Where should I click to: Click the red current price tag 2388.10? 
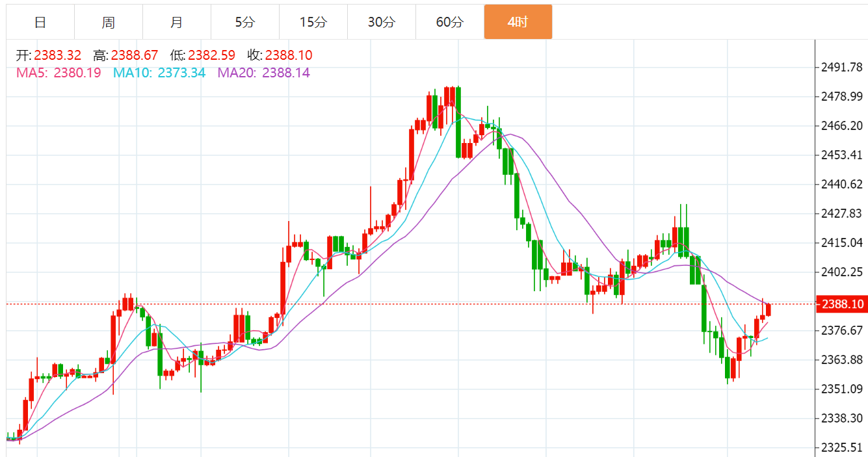(x=843, y=304)
